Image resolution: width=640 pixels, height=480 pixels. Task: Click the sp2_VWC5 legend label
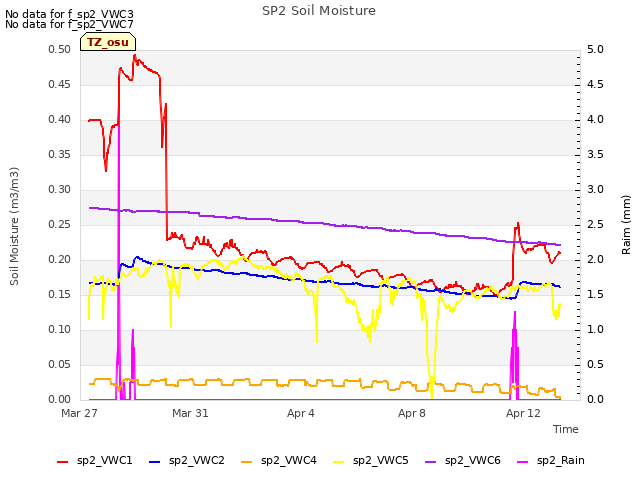380,460
